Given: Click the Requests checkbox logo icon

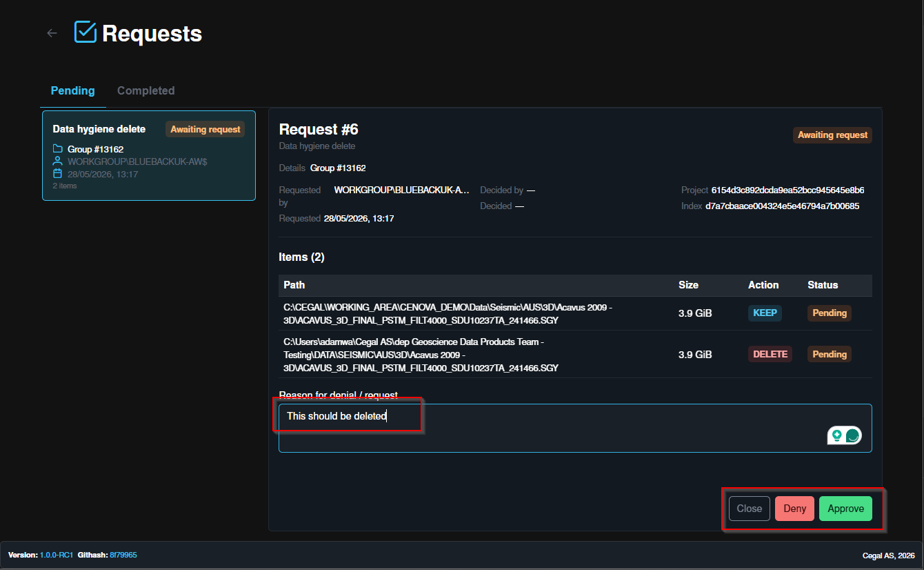Looking at the screenshot, I should point(86,32).
